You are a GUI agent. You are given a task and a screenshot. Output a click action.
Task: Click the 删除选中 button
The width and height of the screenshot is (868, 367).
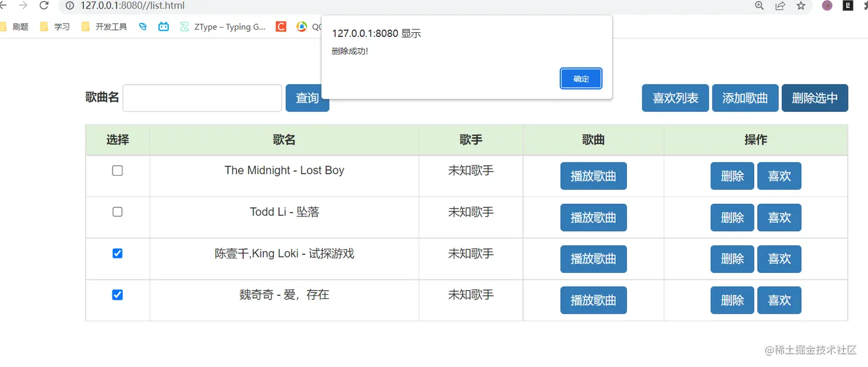815,98
